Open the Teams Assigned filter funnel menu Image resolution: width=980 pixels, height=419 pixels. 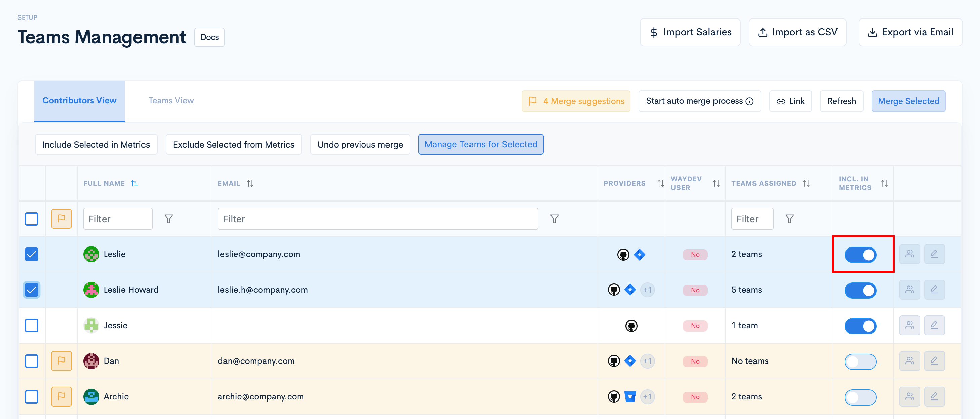789,219
